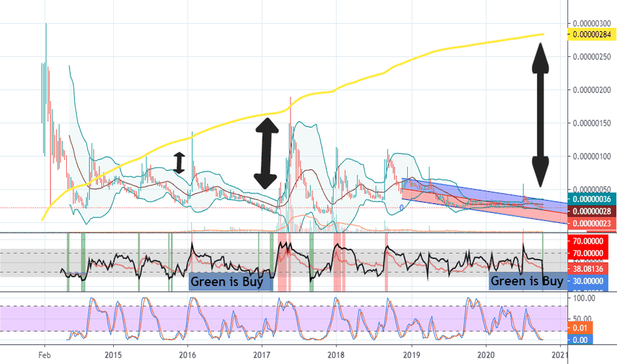The image size is (617, 364).
Task: Click the 0.00000300 price axis value
Action: 592,24
